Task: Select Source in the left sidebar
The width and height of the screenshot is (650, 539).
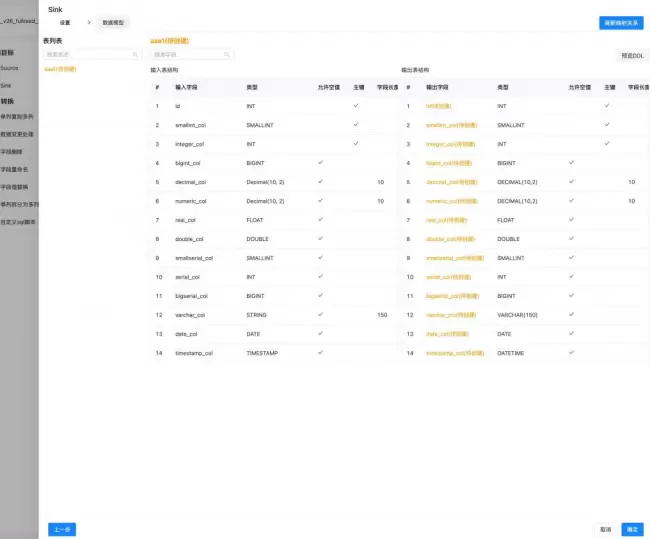Action: pyautogui.click(x=10, y=68)
